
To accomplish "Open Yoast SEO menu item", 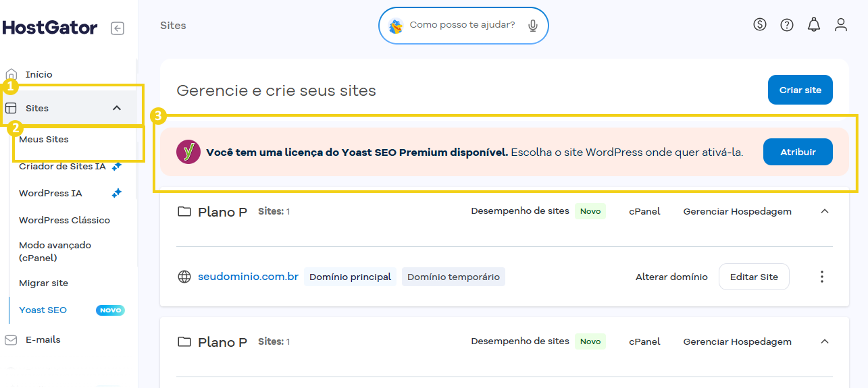I will click(43, 310).
